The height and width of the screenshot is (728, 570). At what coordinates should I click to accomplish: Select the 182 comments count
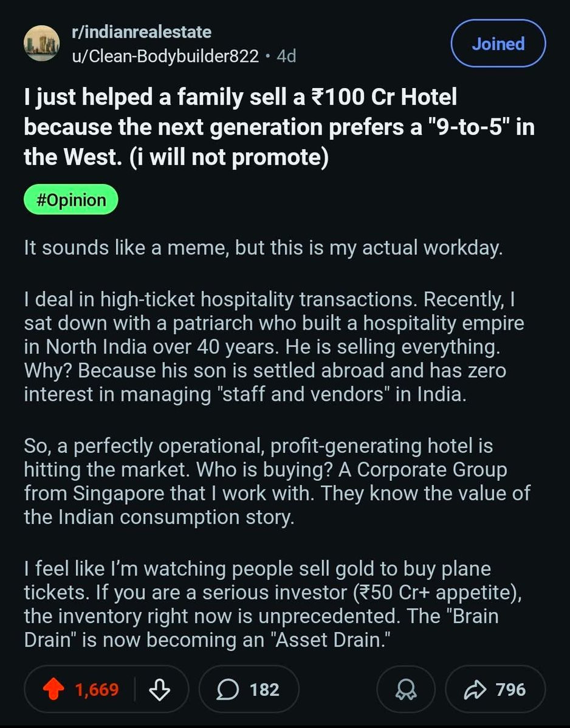(x=264, y=690)
